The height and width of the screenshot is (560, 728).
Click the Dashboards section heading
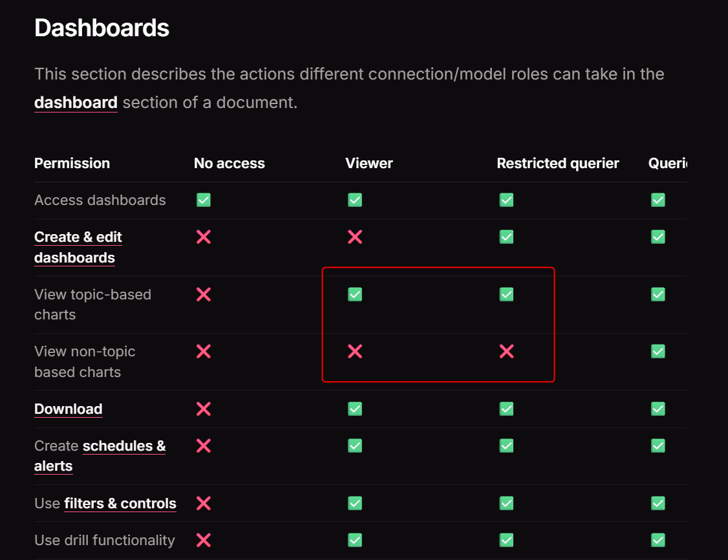pos(102,28)
